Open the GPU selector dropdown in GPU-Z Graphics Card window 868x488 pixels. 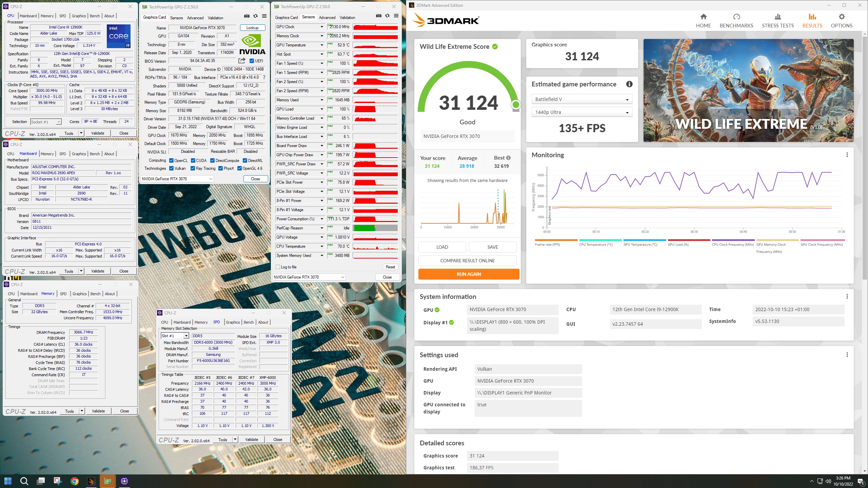[177, 179]
